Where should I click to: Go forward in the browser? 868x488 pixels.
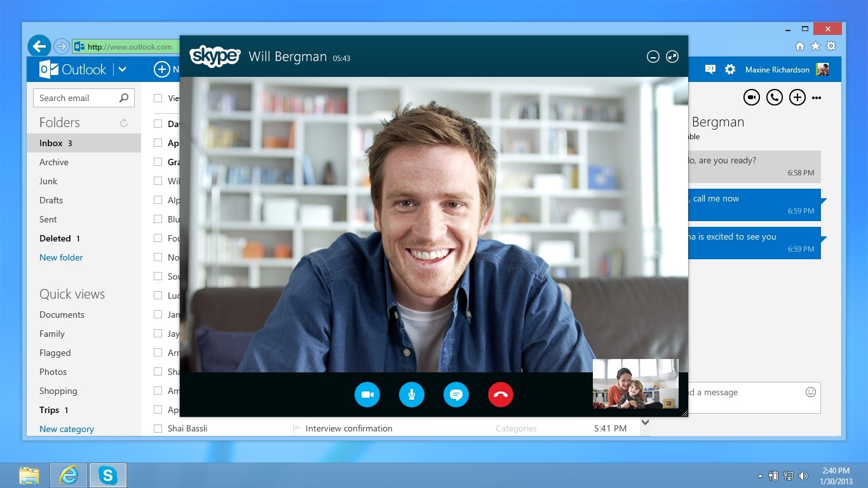pyautogui.click(x=62, y=46)
